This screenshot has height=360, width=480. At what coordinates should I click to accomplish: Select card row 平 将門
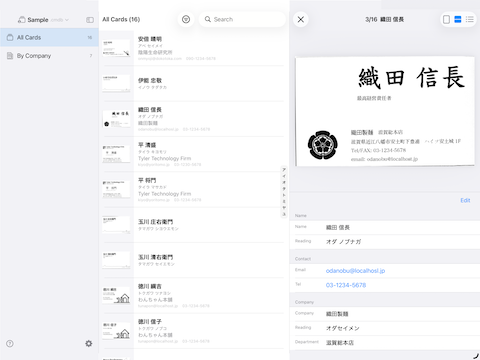click(x=194, y=190)
